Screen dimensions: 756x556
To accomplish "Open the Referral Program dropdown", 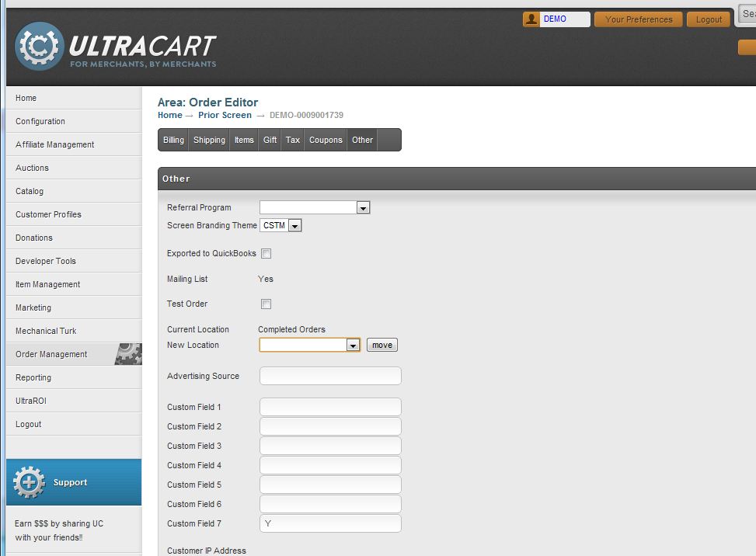I will [x=315, y=207].
